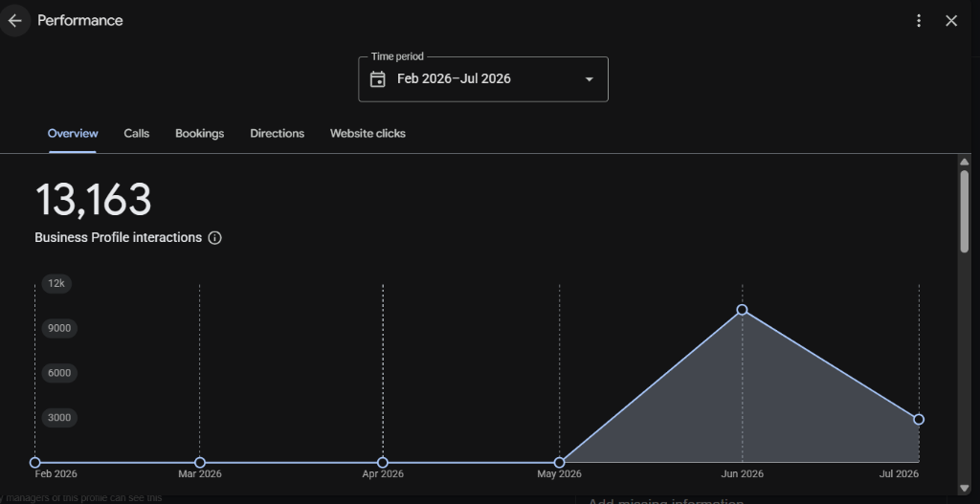Close the Performance panel with the X

(951, 21)
